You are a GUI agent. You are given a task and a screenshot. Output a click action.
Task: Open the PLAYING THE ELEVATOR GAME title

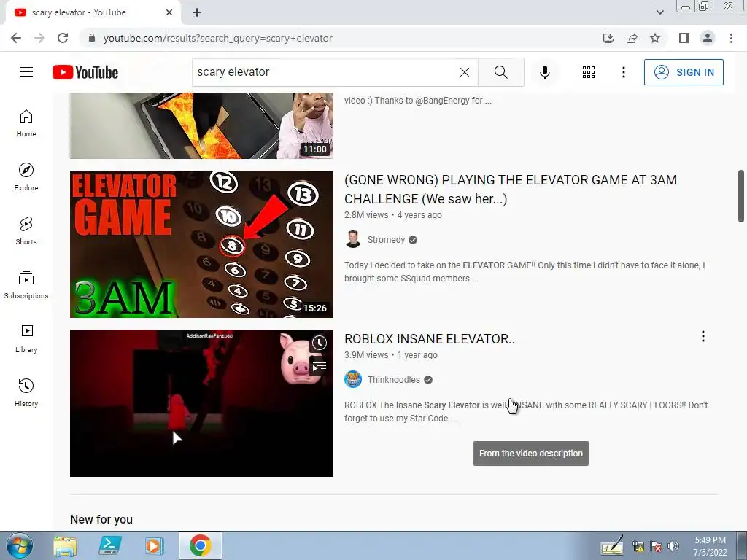tap(511, 189)
